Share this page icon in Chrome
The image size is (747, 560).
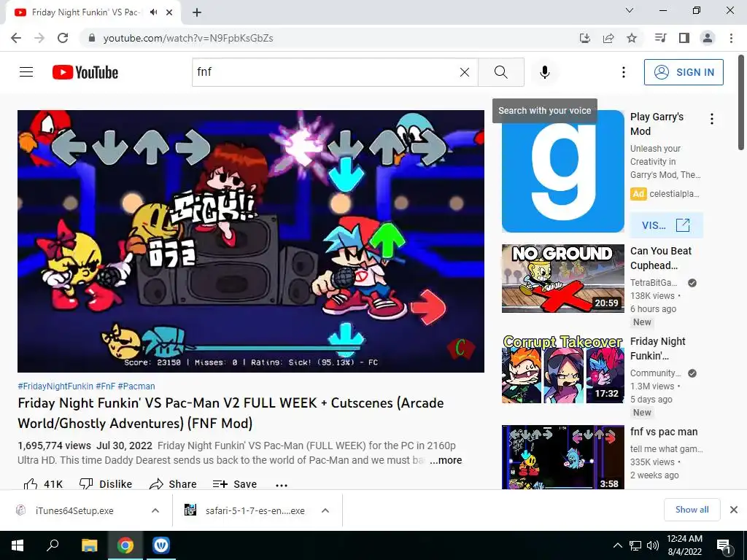pyautogui.click(x=608, y=38)
